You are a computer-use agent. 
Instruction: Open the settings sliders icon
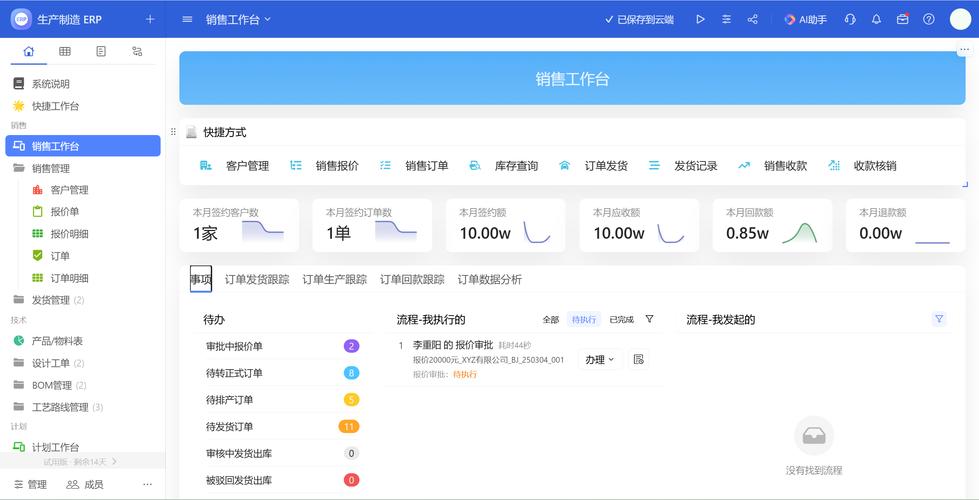point(726,19)
